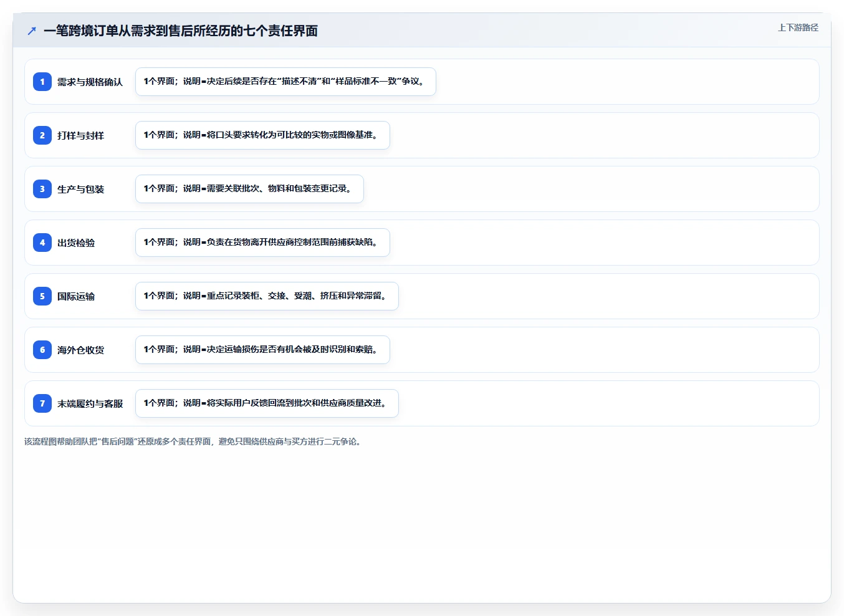The width and height of the screenshot is (844, 616).
Task: Select step number 4 badge
Action: click(x=42, y=243)
